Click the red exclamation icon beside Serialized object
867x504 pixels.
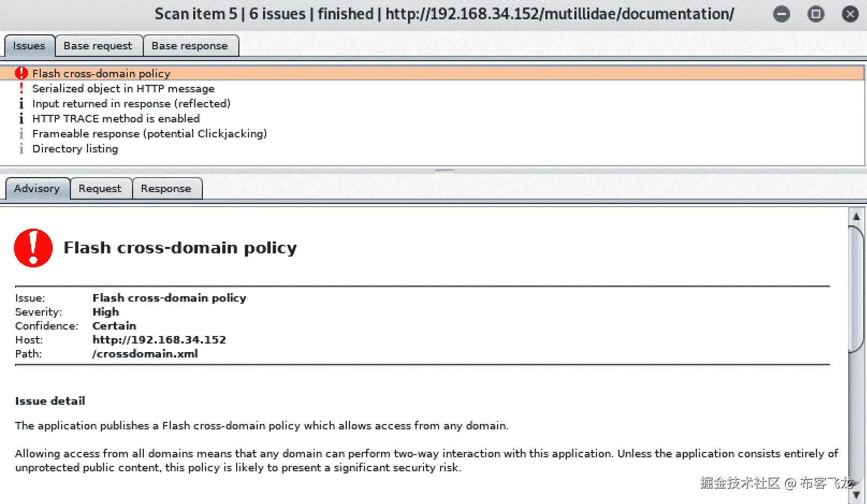(21, 89)
